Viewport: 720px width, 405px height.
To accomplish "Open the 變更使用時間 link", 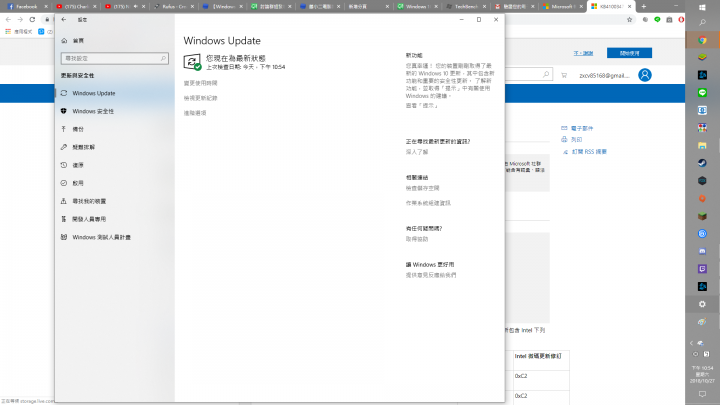I will 201,83.
